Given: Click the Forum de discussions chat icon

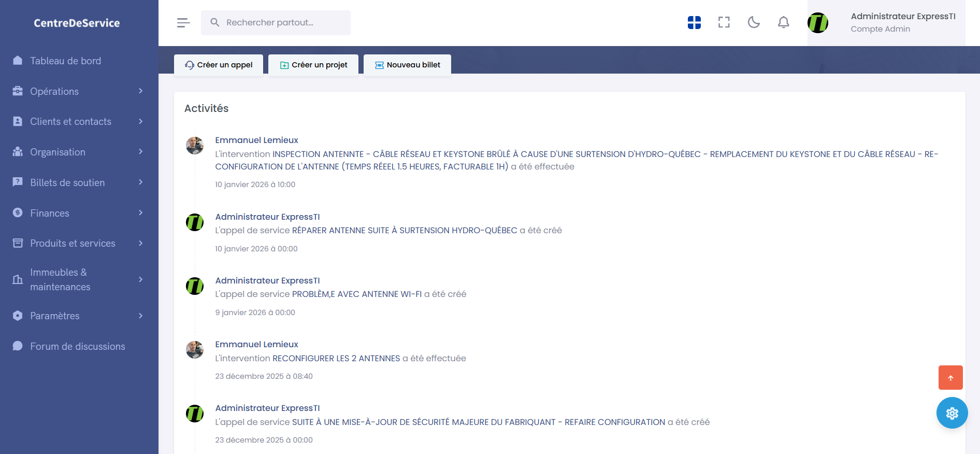Looking at the screenshot, I should point(18,346).
